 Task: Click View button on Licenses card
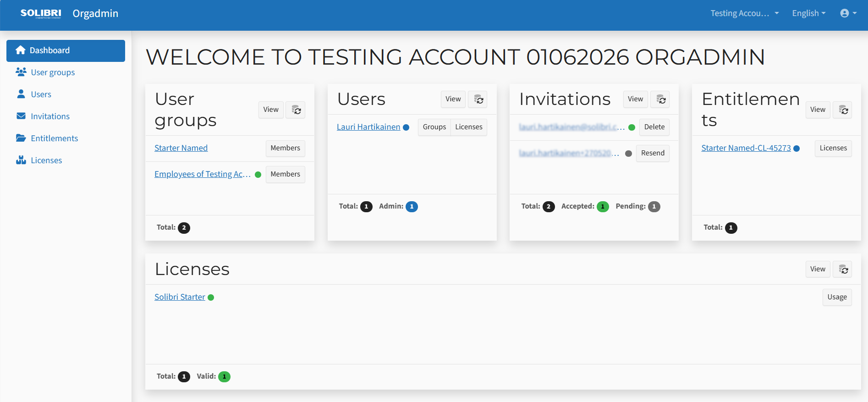coord(818,269)
